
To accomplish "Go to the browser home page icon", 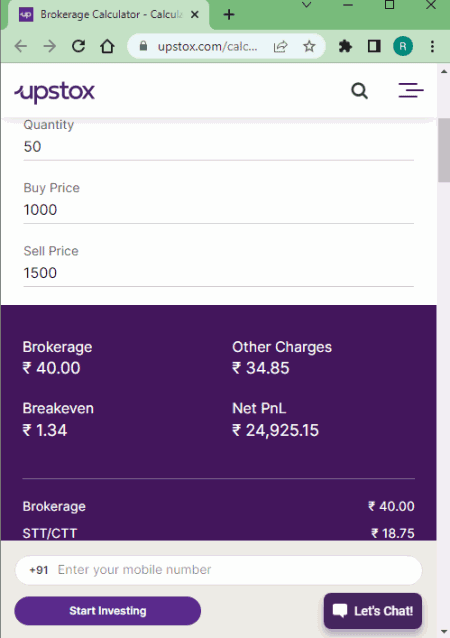I will click(x=107, y=46).
